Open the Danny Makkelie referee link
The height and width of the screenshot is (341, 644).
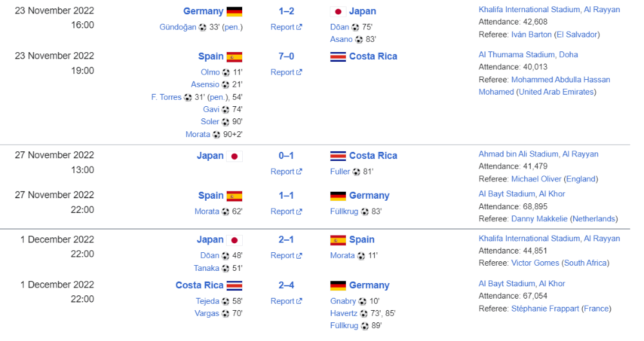[539, 219]
